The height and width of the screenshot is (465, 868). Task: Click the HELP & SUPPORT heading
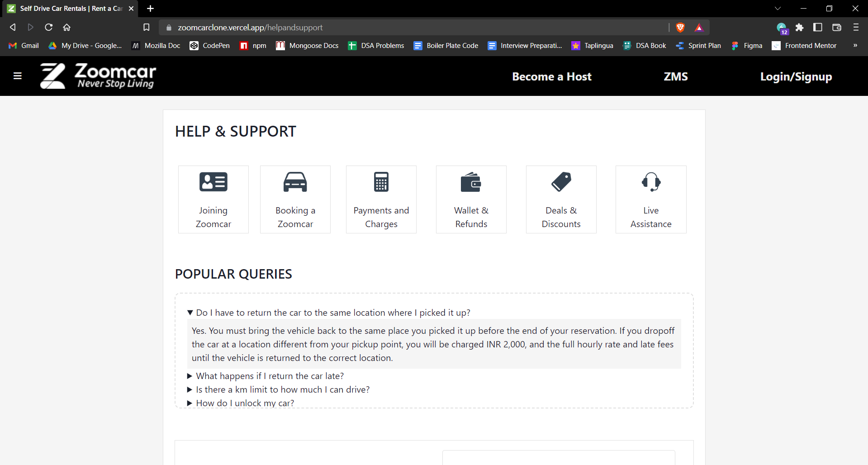[x=236, y=131]
